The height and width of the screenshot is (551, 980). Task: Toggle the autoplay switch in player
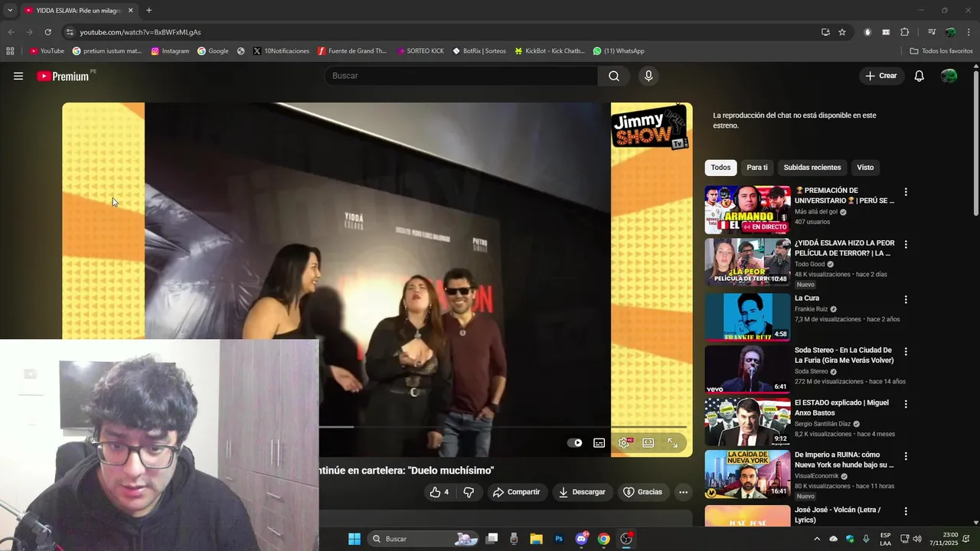pyautogui.click(x=574, y=442)
